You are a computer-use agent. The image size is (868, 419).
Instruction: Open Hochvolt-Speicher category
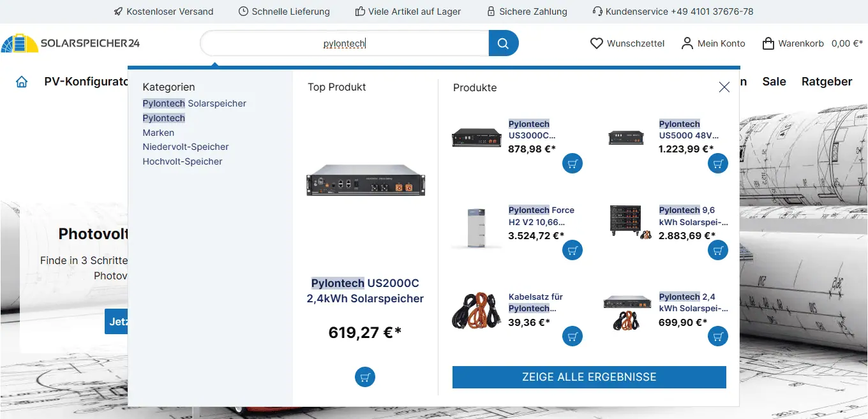pos(183,161)
